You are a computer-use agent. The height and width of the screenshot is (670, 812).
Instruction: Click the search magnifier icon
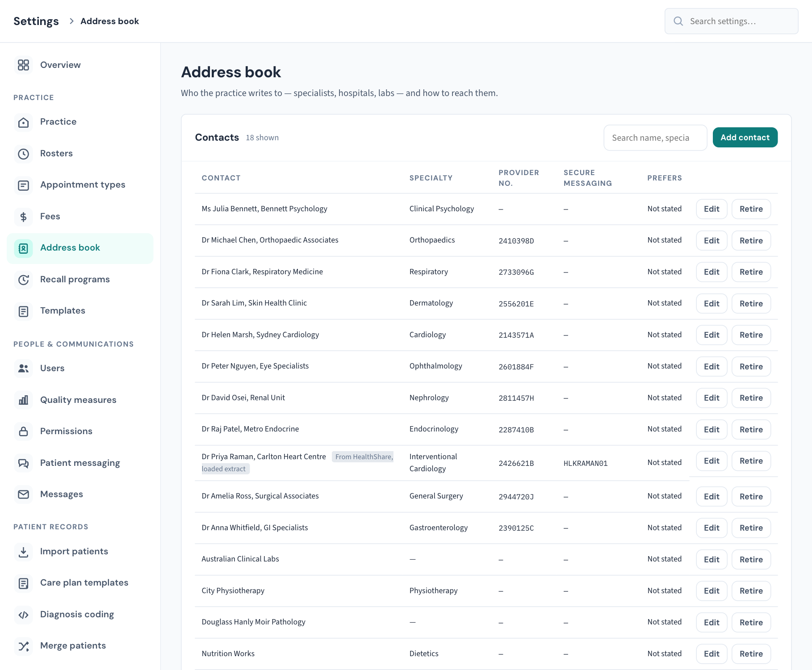pos(678,21)
